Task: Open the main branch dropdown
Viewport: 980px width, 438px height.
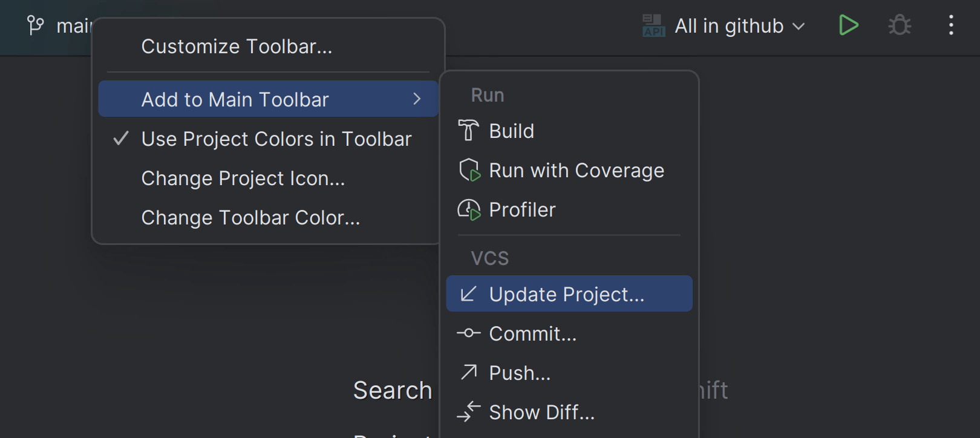Action: (x=73, y=26)
